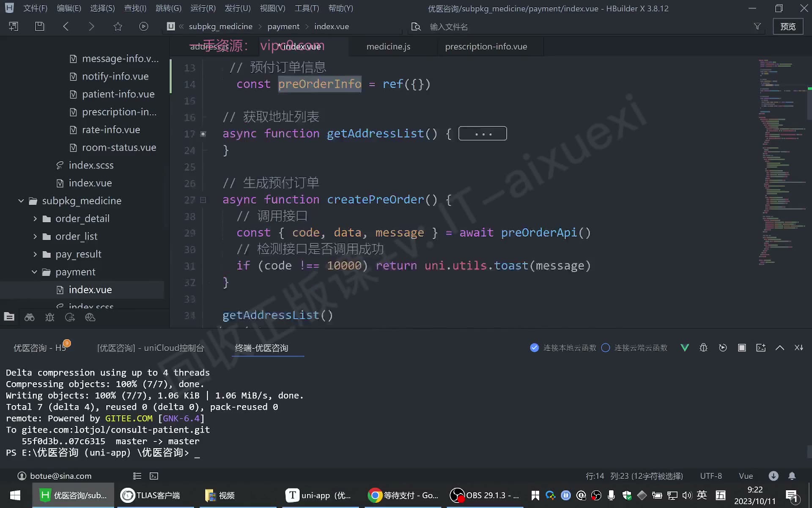Image resolution: width=812 pixels, height=508 pixels.
Task: Go back with the left arrow icon
Action: 66,26
